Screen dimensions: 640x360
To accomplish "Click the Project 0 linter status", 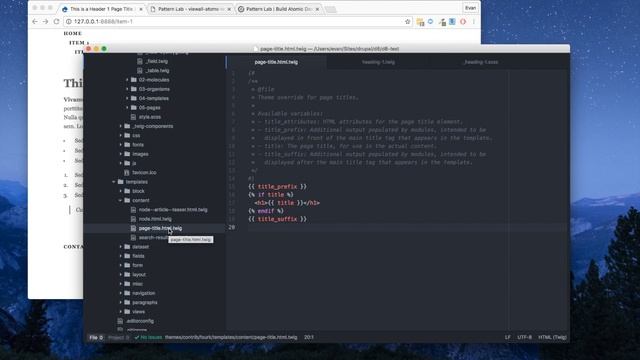I will click(x=118, y=338).
